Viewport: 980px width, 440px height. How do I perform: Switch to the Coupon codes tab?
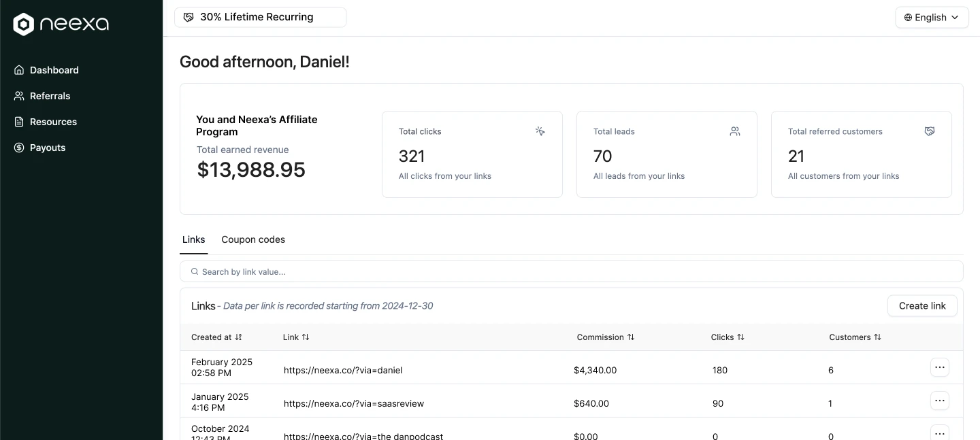pos(253,239)
